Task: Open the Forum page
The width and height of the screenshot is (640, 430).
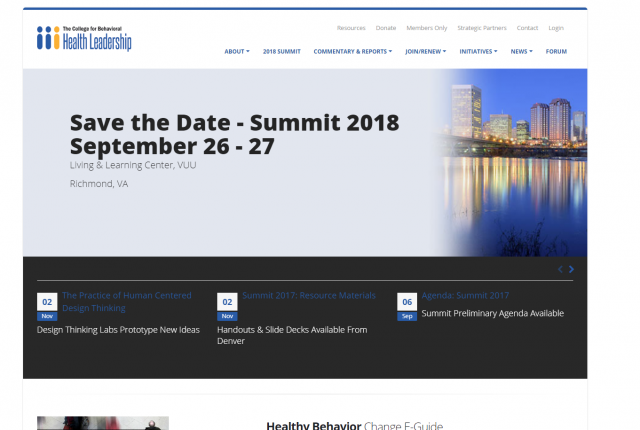Action: pyautogui.click(x=556, y=51)
